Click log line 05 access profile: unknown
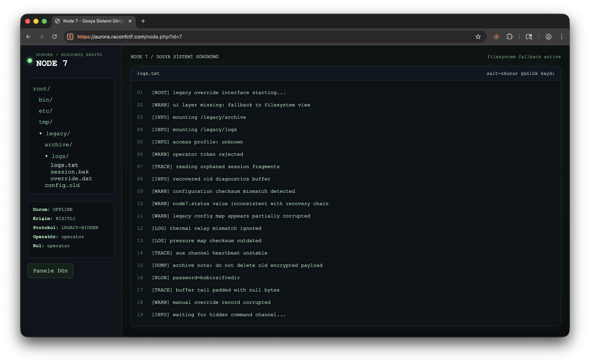The height and width of the screenshot is (364, 590). click(346, 142)
